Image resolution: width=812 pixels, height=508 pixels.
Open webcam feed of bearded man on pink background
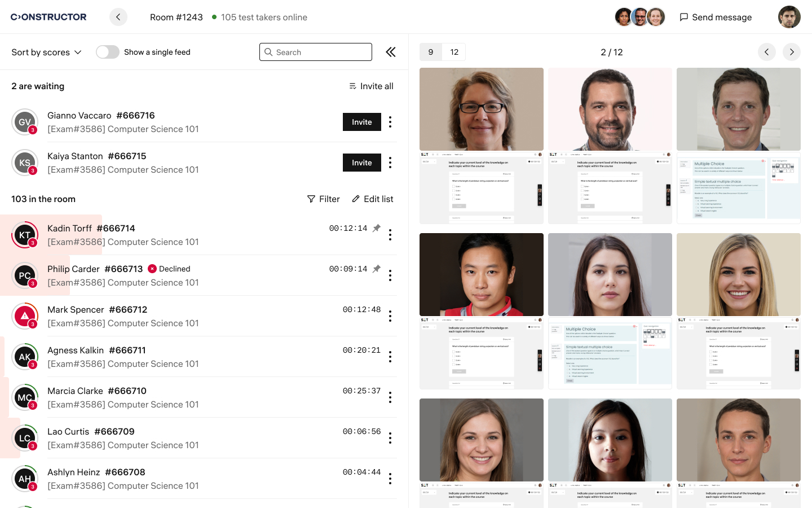[610, 110]
